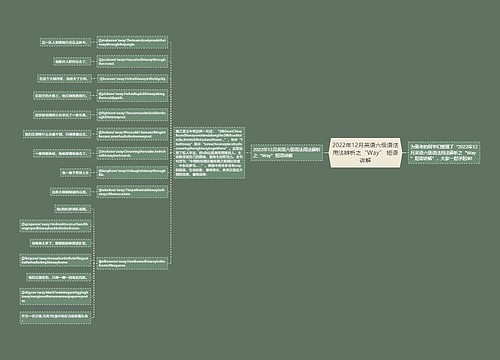Select the ⑧laugh one's way example node
This screenshot has height=360, width=500.
point(132,172)
